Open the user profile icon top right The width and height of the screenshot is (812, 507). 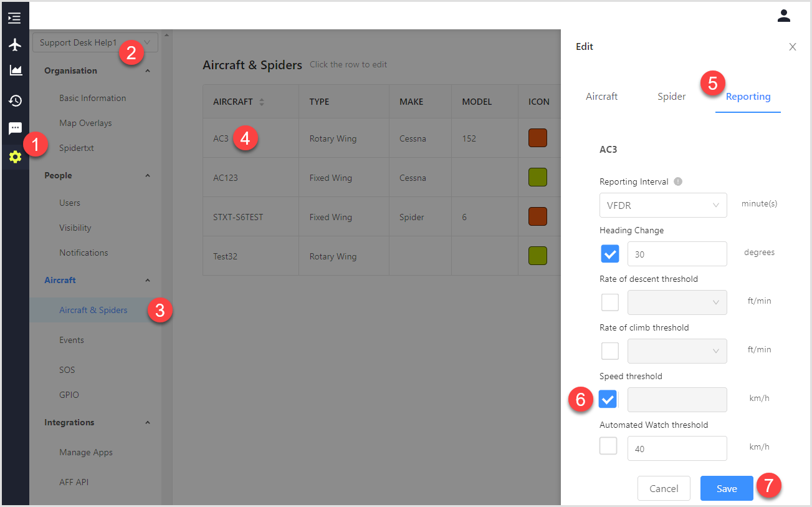(x=784, y=16)
